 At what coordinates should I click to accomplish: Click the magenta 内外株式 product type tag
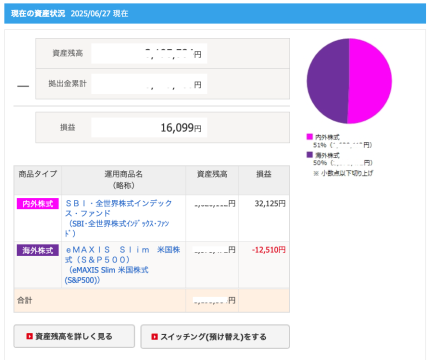38,204
